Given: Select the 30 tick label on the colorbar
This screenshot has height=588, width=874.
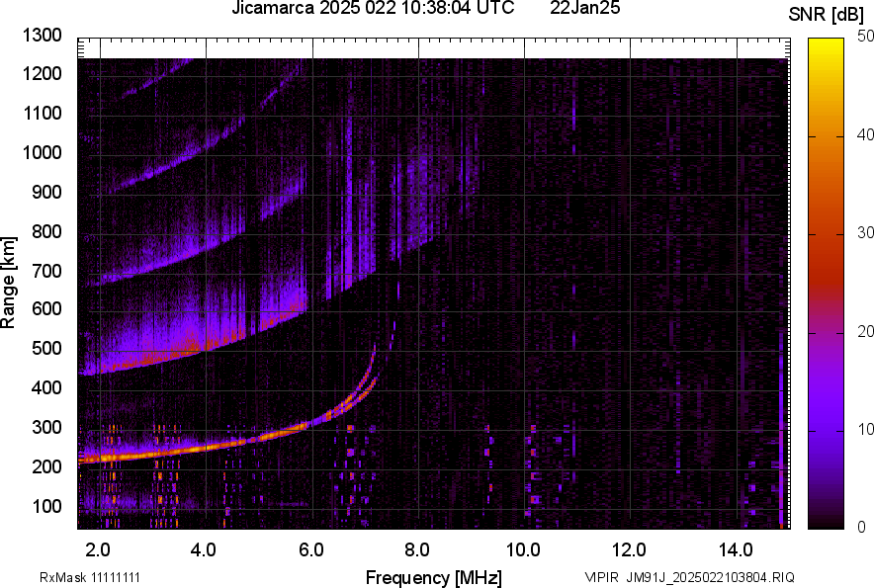Looking at the screenshot, I should point(866,233).
